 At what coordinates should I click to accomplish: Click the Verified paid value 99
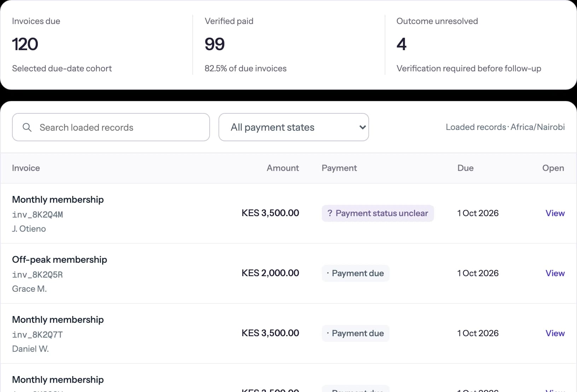click(215, 44)
